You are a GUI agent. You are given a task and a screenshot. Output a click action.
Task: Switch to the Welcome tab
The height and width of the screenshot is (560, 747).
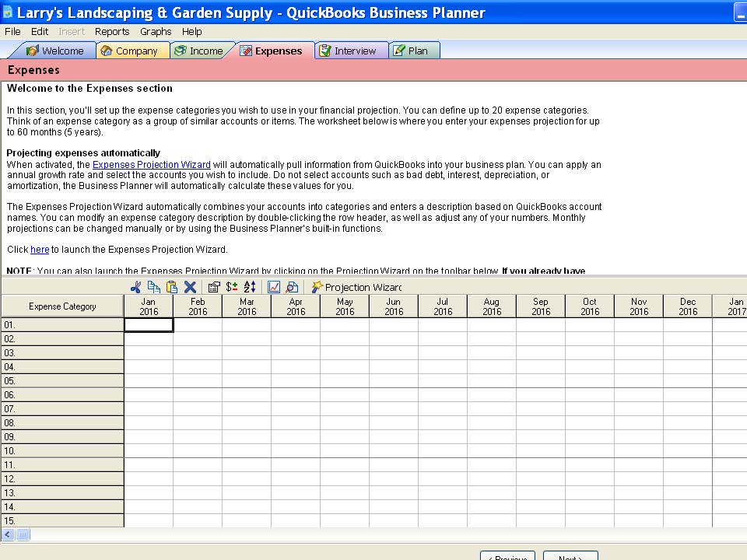click(54, 51)
